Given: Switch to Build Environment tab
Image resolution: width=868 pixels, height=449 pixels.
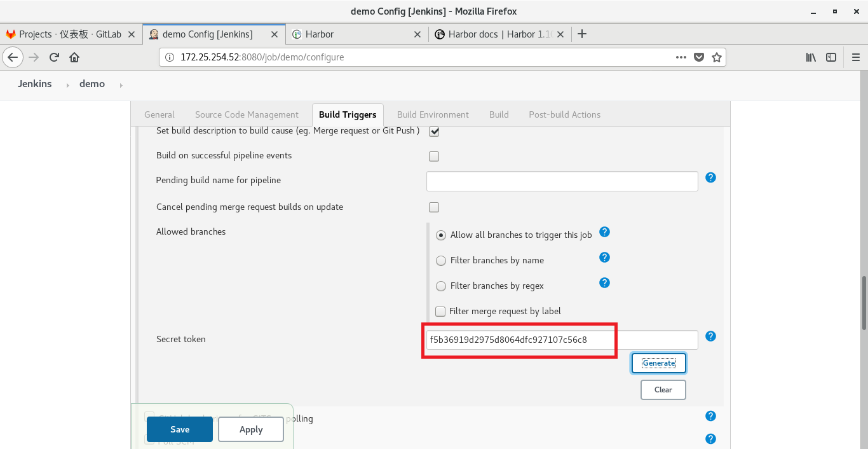Looking at the screenshot, I should coord(433,114).
